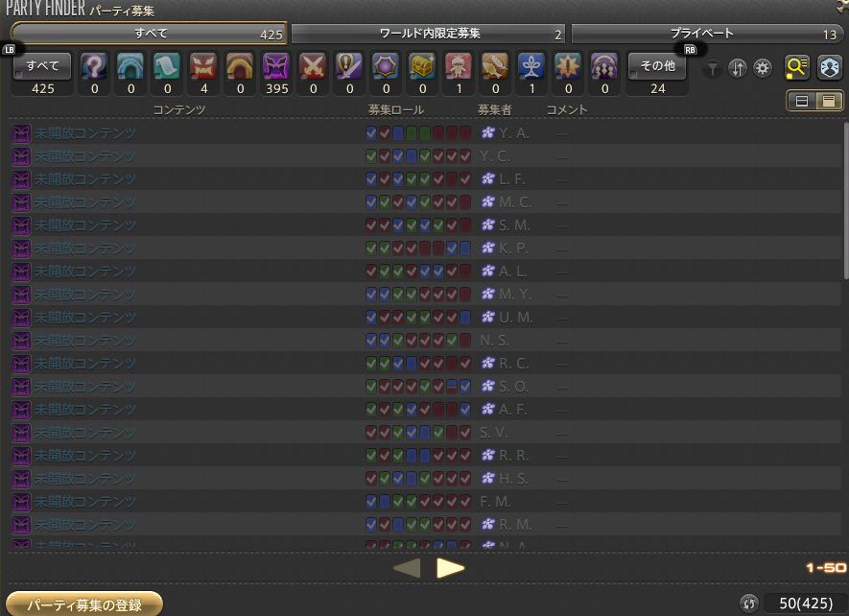Screen dimensions: 849x616
Task: Open the listing by recruiter S. M.
Action: [x=425, y=225]
